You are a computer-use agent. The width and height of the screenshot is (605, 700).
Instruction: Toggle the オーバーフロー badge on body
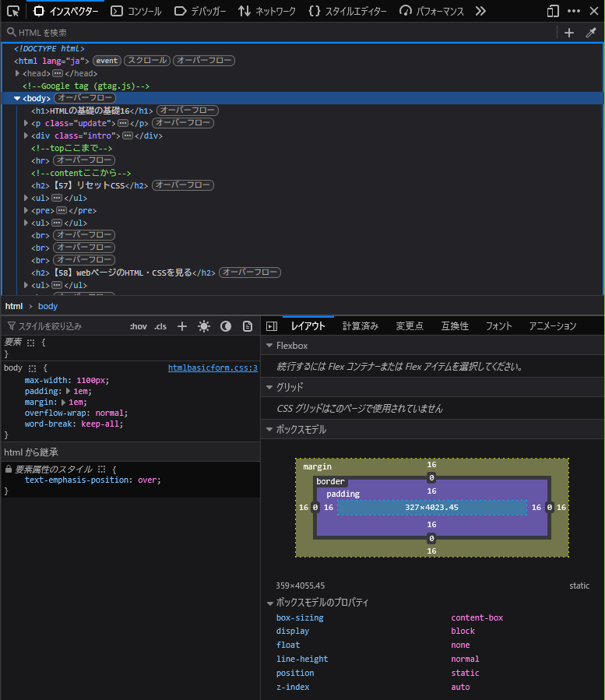(85, 98)
